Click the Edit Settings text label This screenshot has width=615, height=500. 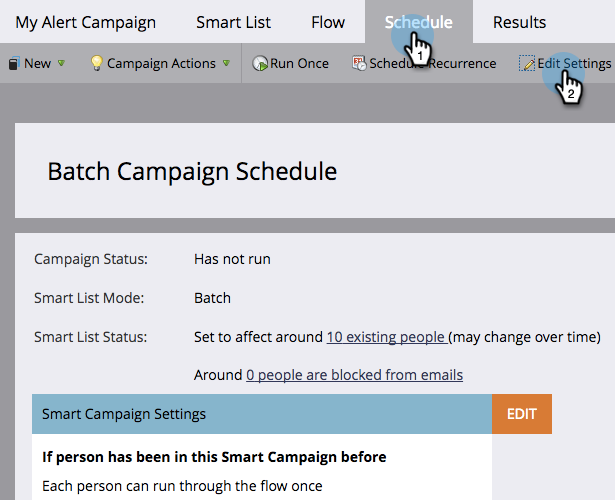[x=574, y=63]
